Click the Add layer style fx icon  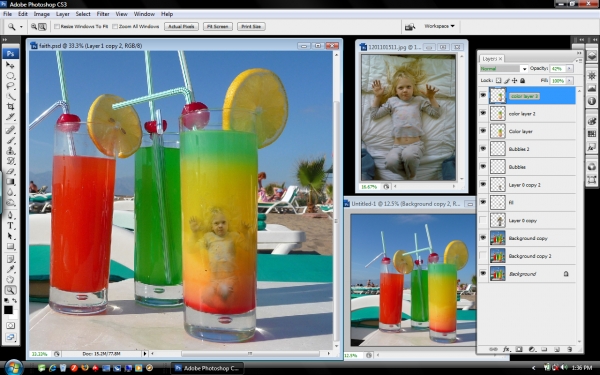tap(507, 349)
